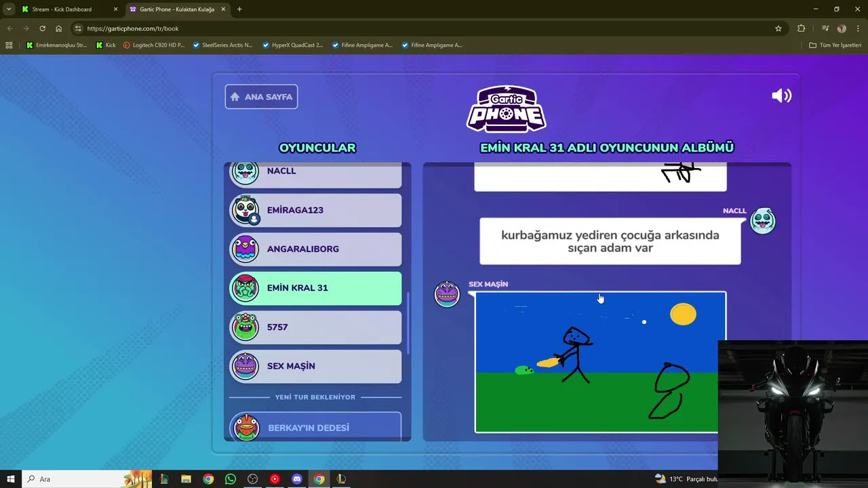Select player 5757

315,327
